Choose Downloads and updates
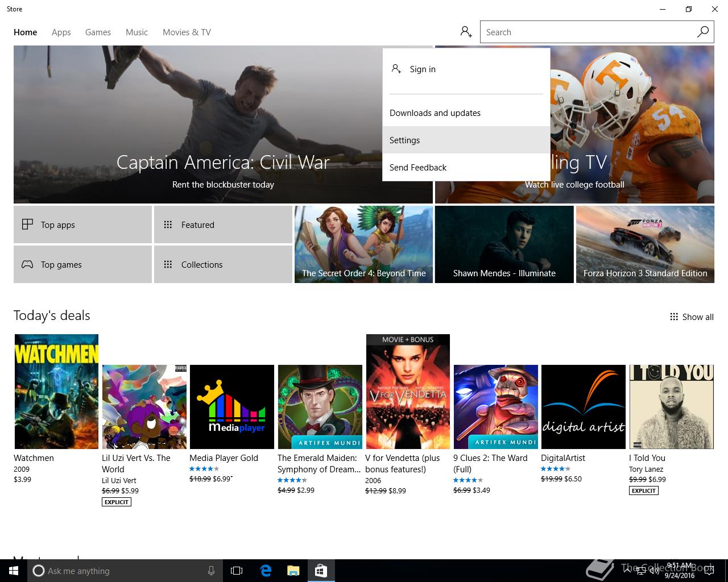The image size is (728, 582). [x=466, y=113]
